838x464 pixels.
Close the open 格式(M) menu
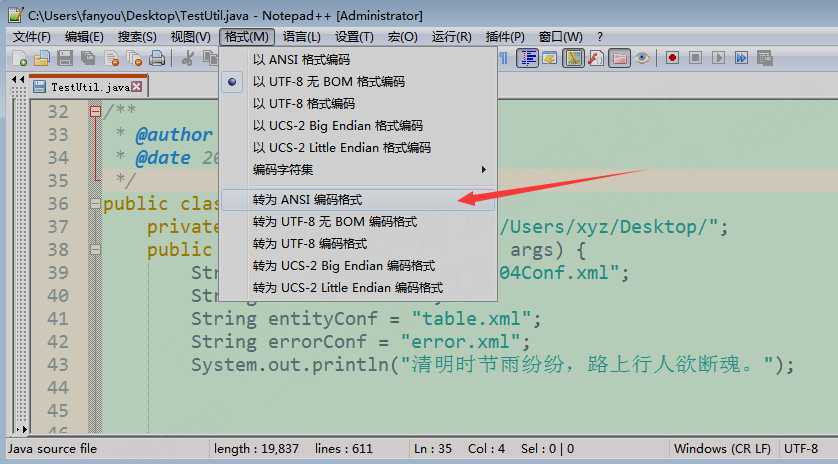(247, 37)
